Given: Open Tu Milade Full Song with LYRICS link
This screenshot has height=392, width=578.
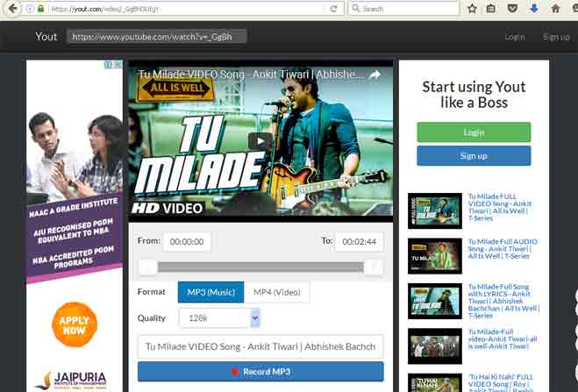Looking at the screenshot, I should pos(503,301).
